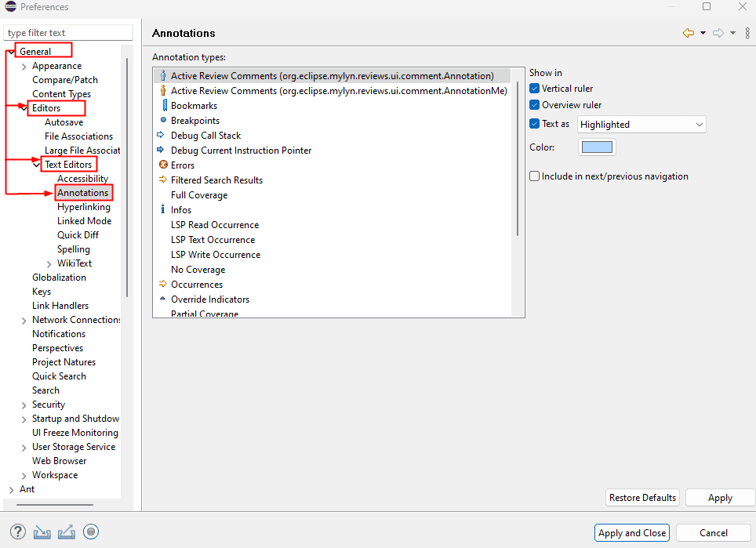
Task: Expand the Appearance tree node
Action: [24, 67]
